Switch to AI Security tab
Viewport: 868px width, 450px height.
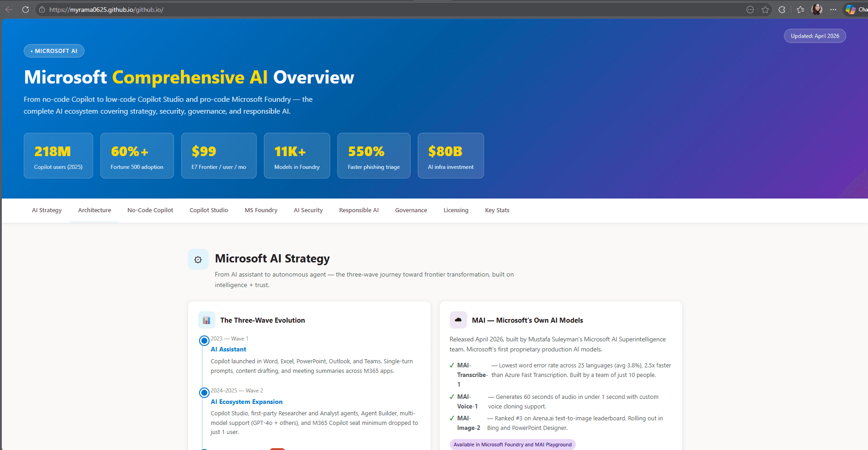pos(308,210)
